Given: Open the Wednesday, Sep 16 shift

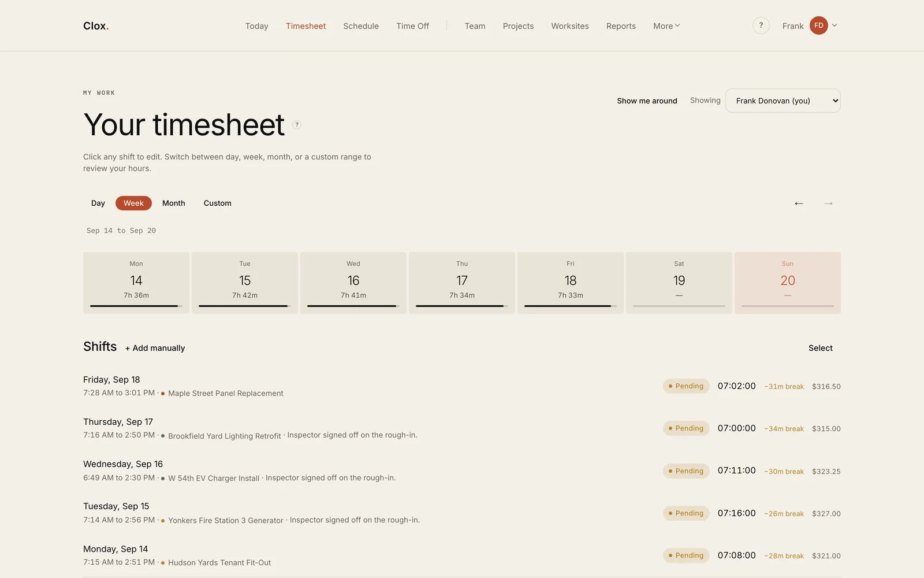Looking at the screenshot, I should (462, 470).
